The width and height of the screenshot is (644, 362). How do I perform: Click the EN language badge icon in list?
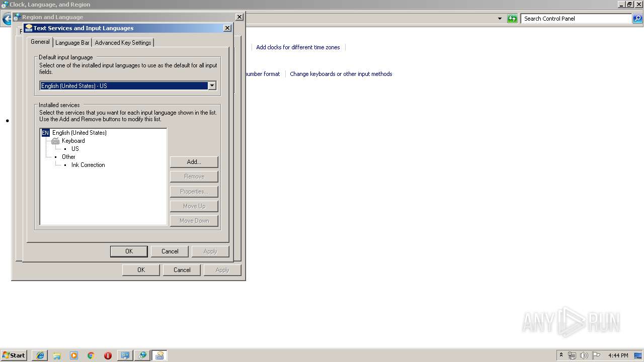coord(45,133)
